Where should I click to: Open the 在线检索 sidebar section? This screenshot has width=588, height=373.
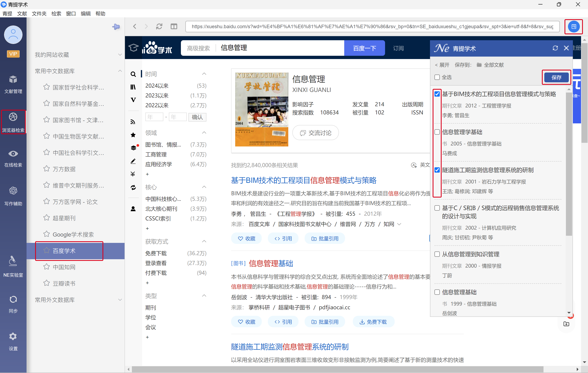[13, 158]
